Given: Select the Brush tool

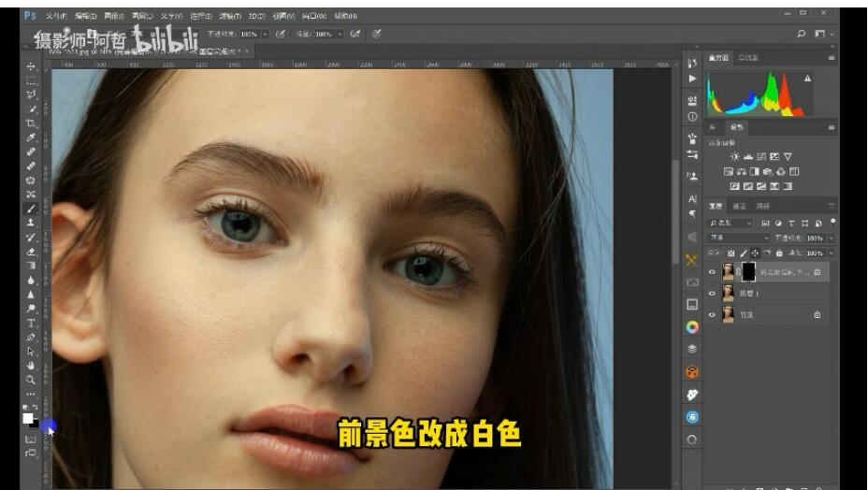Looking at the screenshot, I should (x=31, y=209).
